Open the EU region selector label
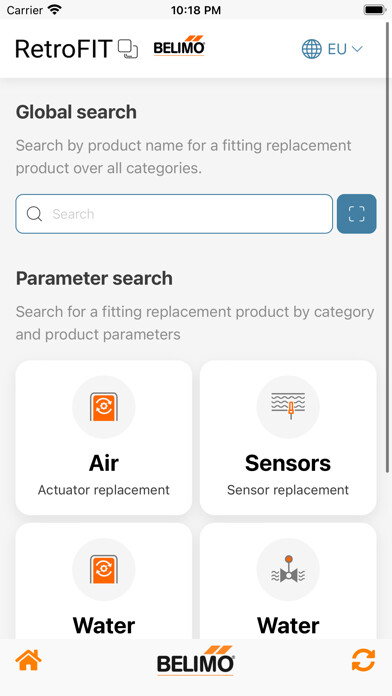 [337, 49]
